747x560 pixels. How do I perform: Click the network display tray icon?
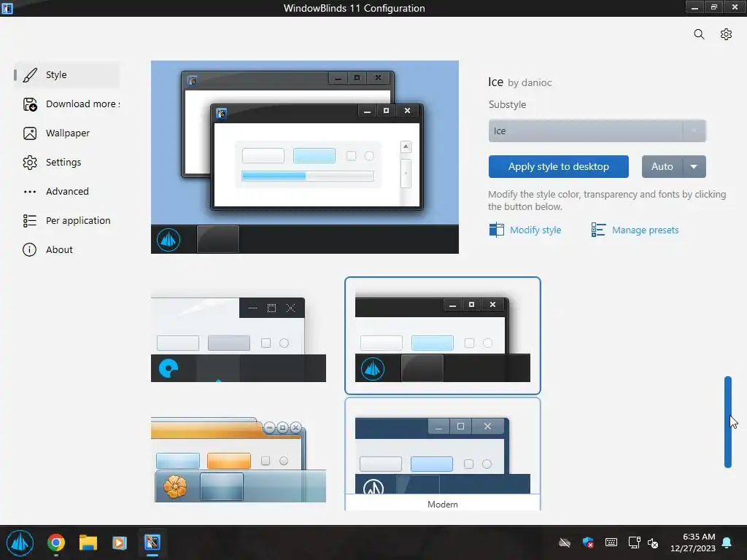[634, 542]
